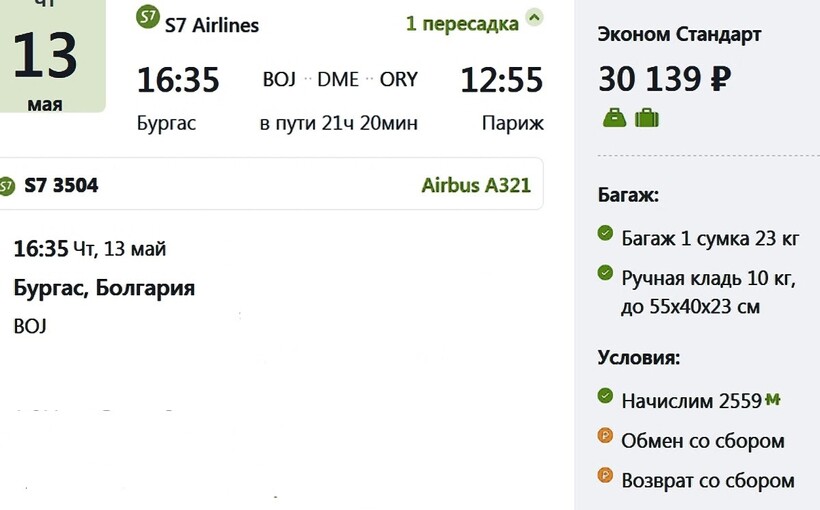Select the Эконом Стандарт fare title
The width and height of the screenshot is (820, 510).
pos(679,35)
